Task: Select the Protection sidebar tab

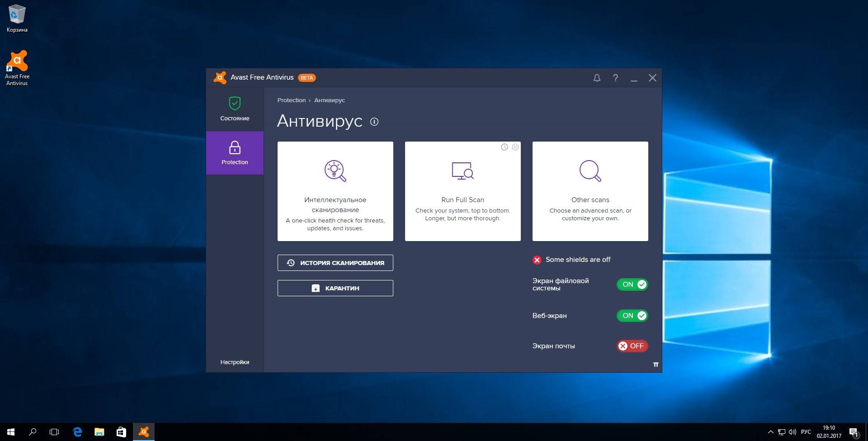Action: click(x=235, y=153)
